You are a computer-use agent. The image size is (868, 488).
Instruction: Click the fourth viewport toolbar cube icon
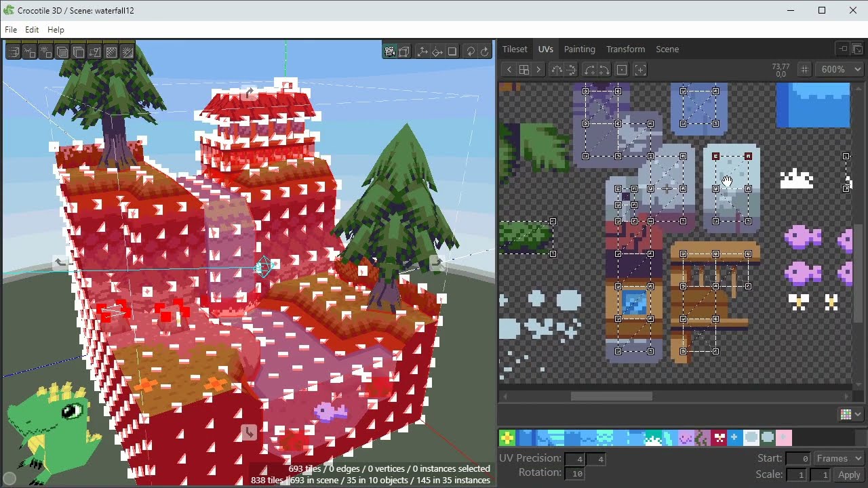62,52
